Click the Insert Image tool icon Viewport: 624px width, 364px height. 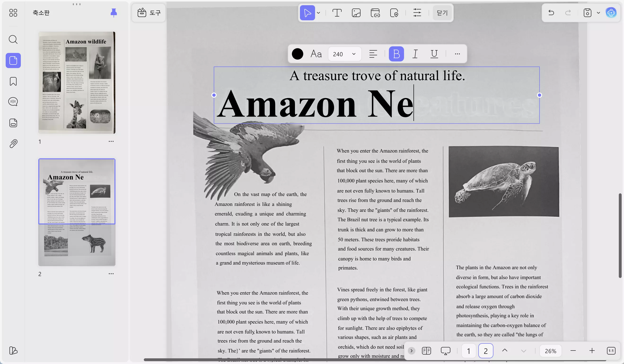point(356,13)
